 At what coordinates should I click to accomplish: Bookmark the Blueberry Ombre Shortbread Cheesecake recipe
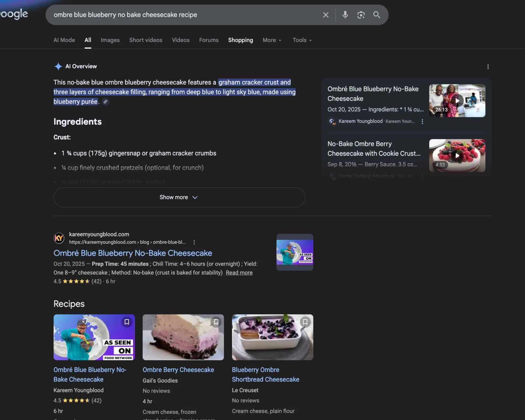point(305,322)
